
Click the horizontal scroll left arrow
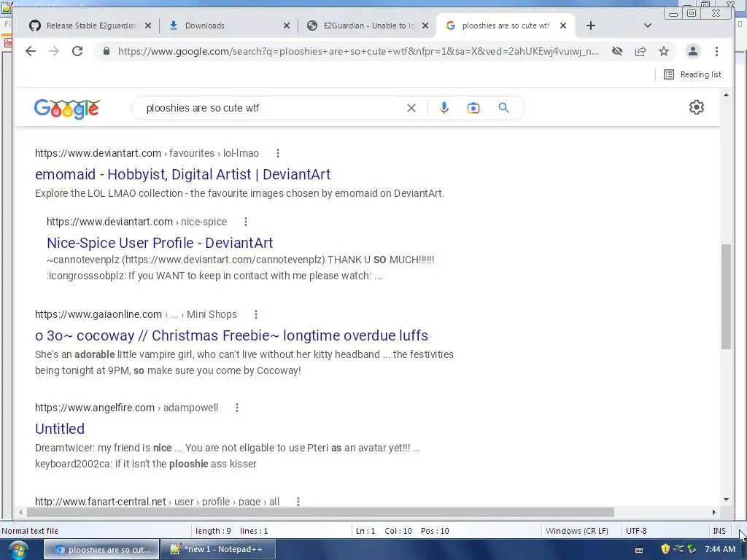coord(20,513)
